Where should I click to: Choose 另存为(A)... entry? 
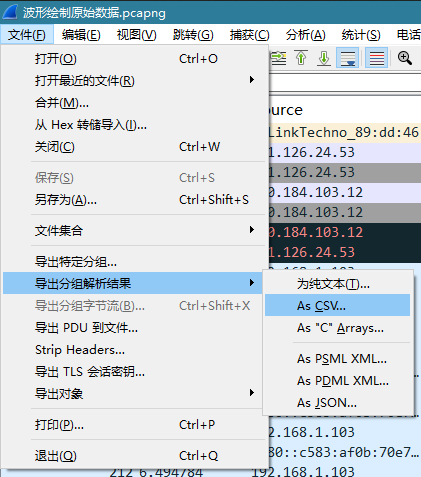(134, 200)
